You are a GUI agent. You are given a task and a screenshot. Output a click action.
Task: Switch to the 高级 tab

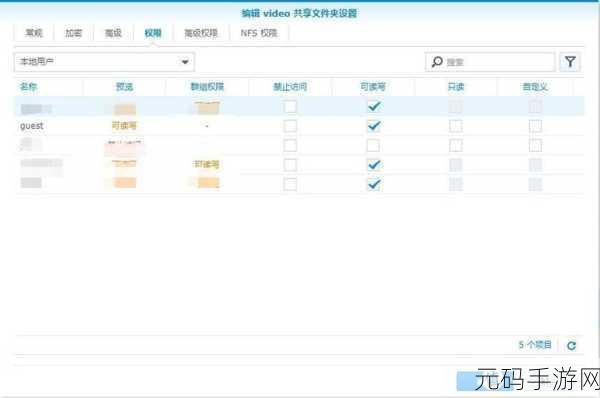click(113, 33)
